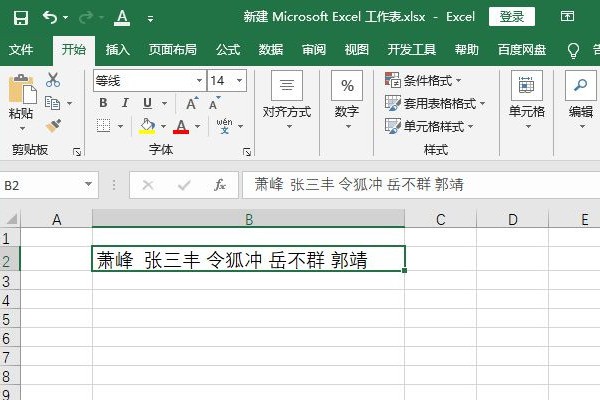
Task: Open the 套用表格格式 table format button
Action: 435,103
